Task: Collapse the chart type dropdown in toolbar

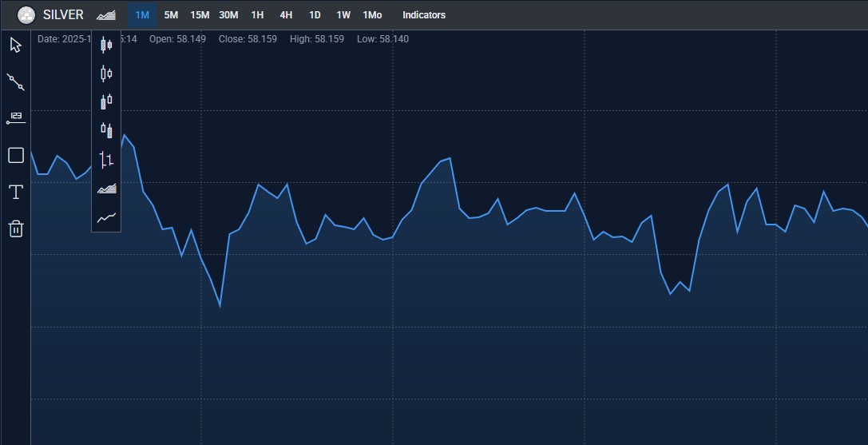Action: coord(105,15)
